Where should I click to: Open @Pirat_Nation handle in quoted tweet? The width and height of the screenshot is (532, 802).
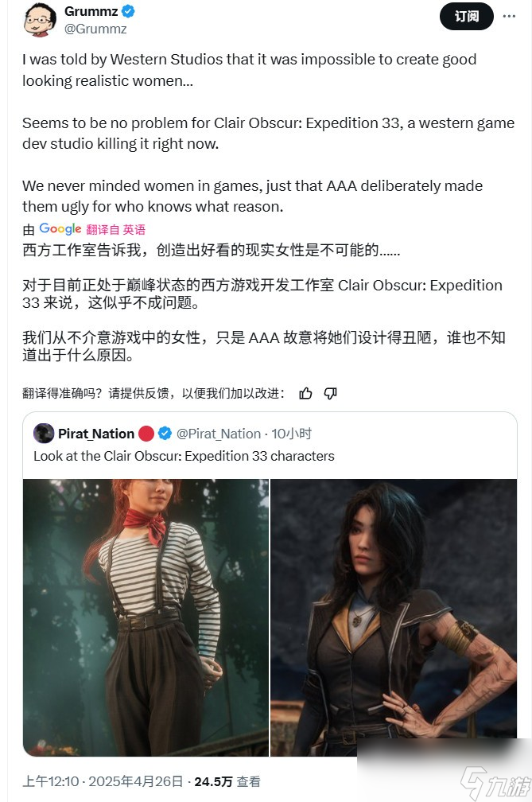[219, 434]
